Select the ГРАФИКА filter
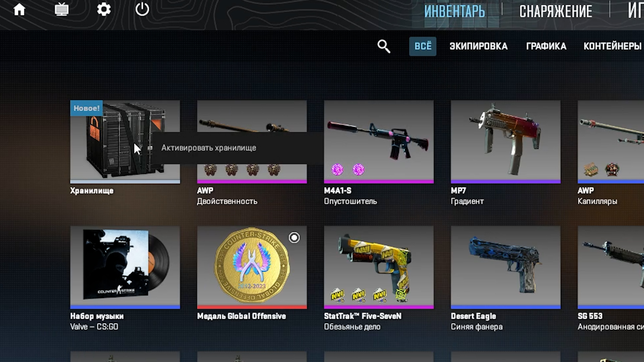The width and height of the screenshot is (644, 362). 546,46
